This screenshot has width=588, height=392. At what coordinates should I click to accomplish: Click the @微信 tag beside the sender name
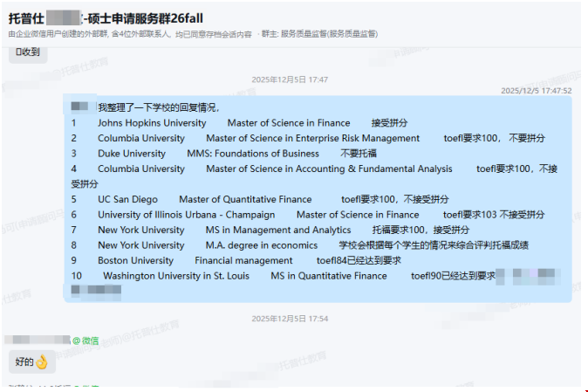coord(85,341)
